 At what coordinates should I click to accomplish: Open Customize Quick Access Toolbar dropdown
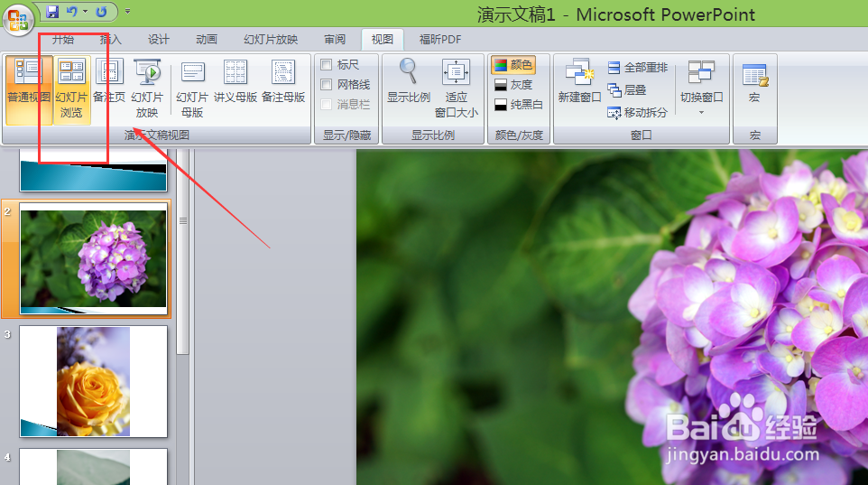127,11
